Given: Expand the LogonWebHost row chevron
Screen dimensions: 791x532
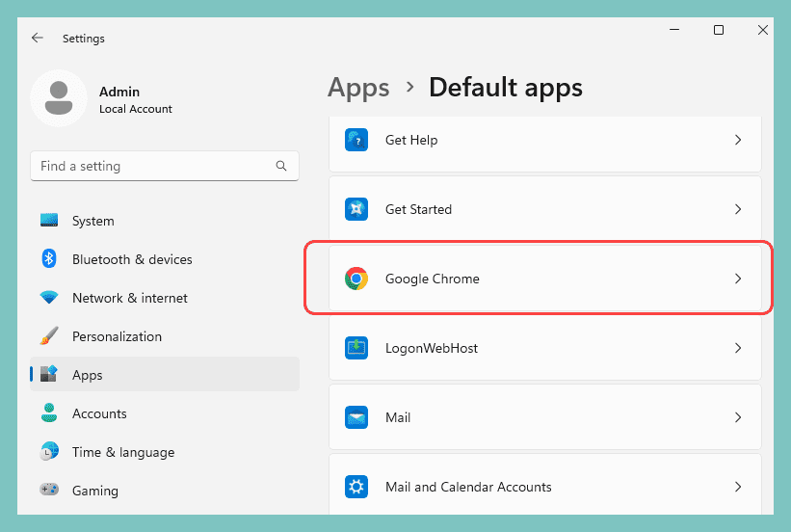Looking at the screenshot, I should pyautogui.click(x=738, y=348).
